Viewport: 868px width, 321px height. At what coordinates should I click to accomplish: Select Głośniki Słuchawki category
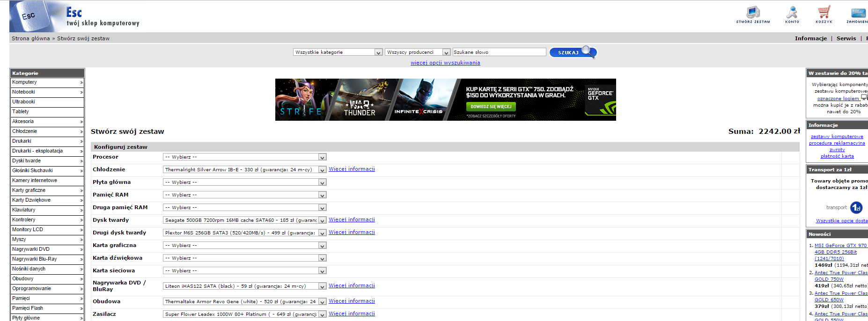pyautogui.click(x=47, y=171)
